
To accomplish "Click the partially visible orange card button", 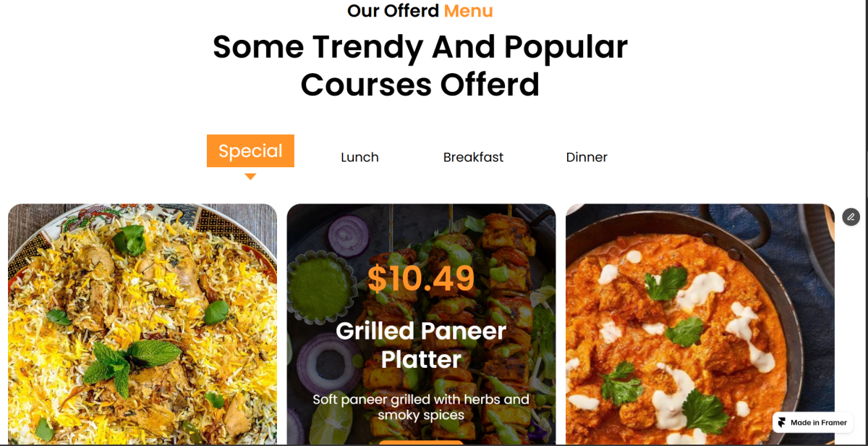I will 421,442.
